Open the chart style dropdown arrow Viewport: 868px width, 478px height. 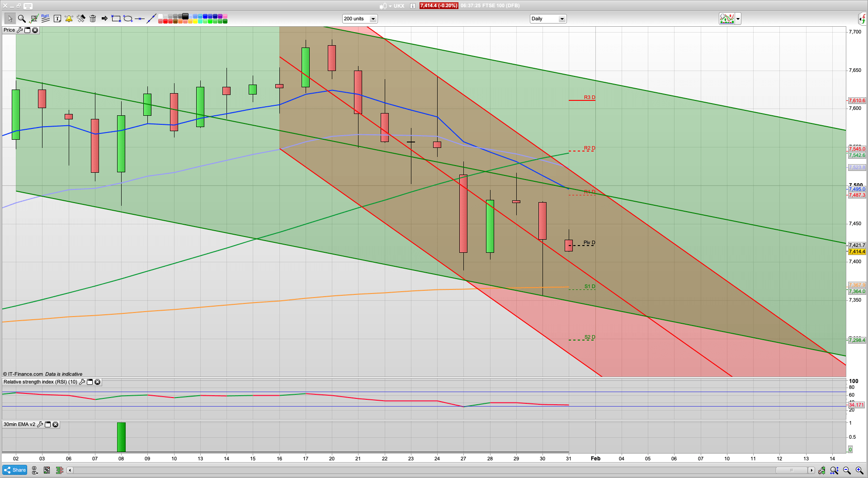coord(738,19)
